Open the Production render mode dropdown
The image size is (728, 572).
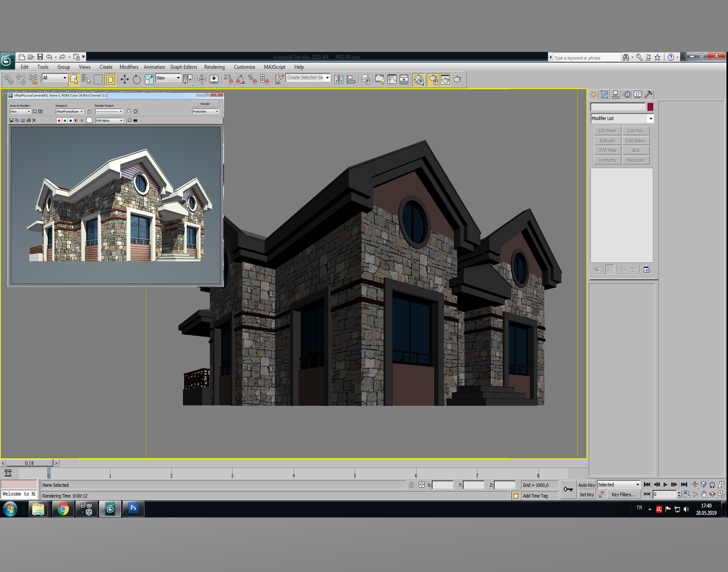[x=206, y=111]
